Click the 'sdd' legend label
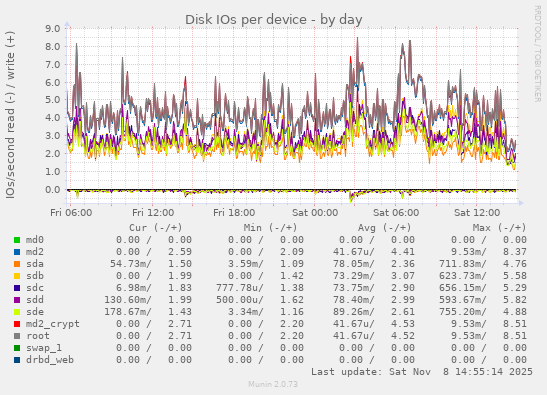The image size is (547, 395). tap(35, 300)
